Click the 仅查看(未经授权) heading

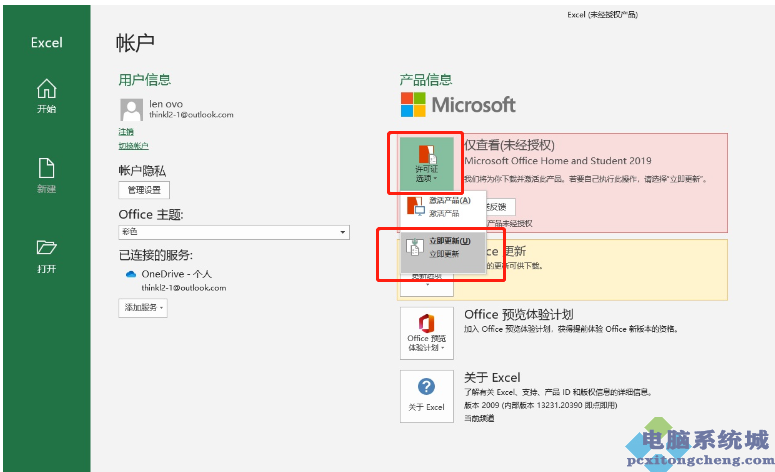[510, 145]
